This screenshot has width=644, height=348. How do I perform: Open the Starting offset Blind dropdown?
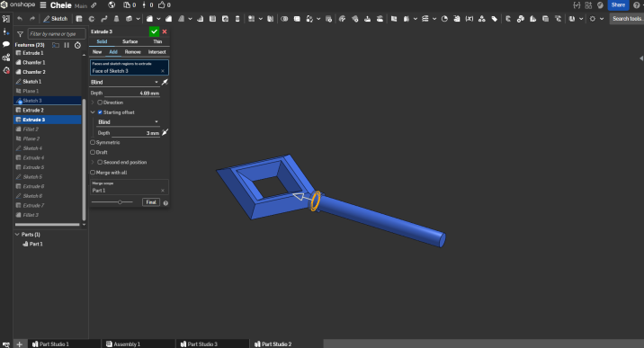128,122
